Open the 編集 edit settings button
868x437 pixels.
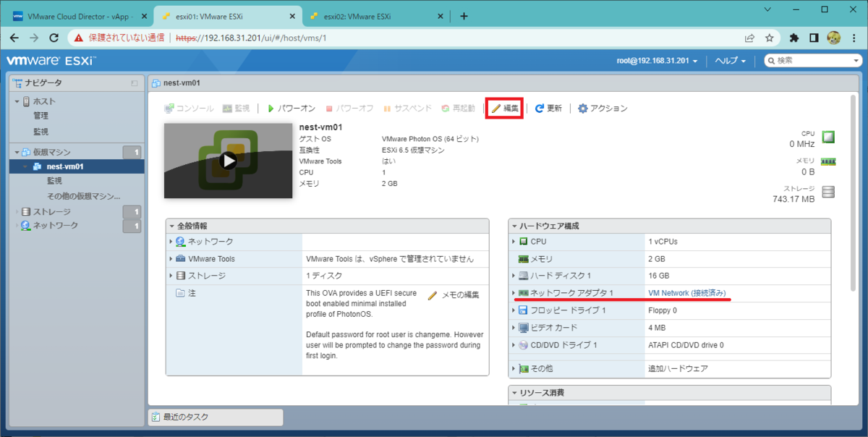pyautogui.click(x=505, y=109)
